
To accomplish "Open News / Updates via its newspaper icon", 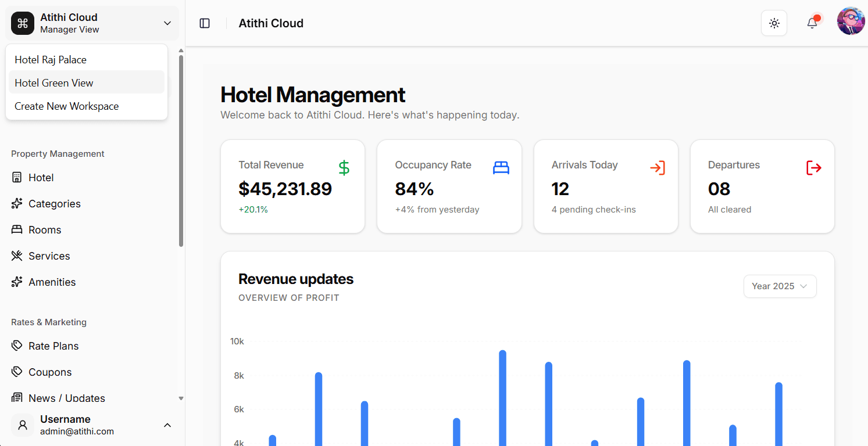I will click(17, 398).
